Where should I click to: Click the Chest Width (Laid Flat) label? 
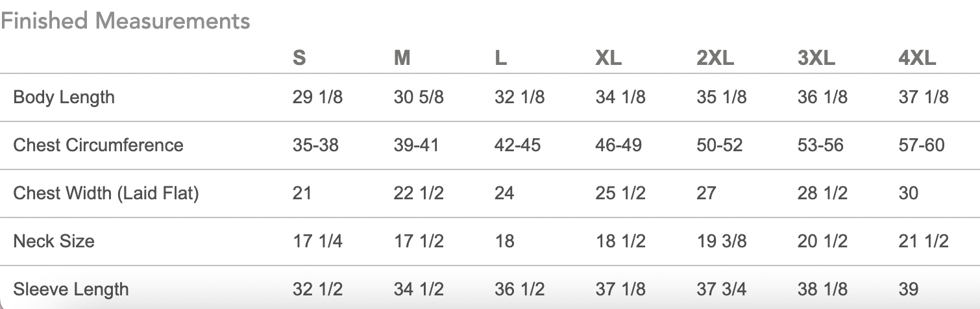pyautogui.click(x=106, y=193)
